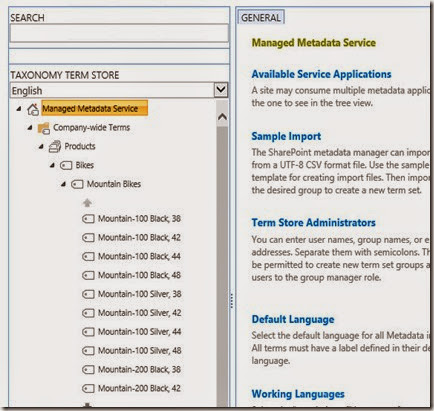
Task: Select term Mountain-100 Silver, 44
Action: coord(140,332)
